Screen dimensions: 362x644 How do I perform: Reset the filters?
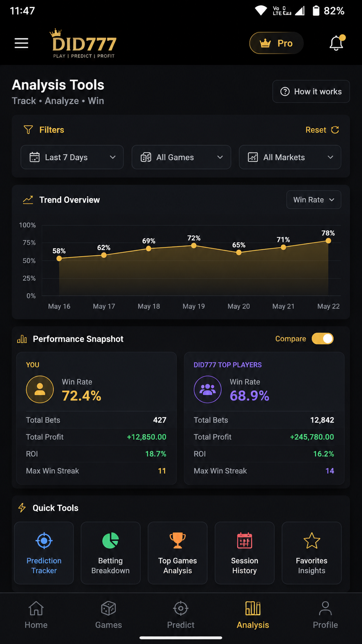[x=322, y=130]
